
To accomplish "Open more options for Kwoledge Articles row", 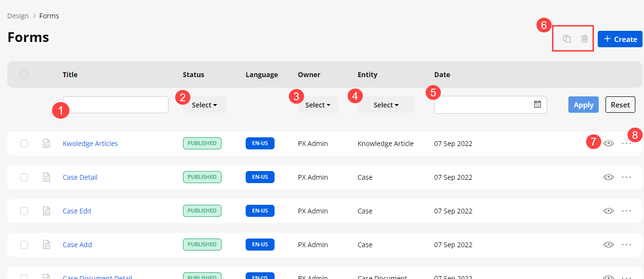I will click(x=626, y=144).
